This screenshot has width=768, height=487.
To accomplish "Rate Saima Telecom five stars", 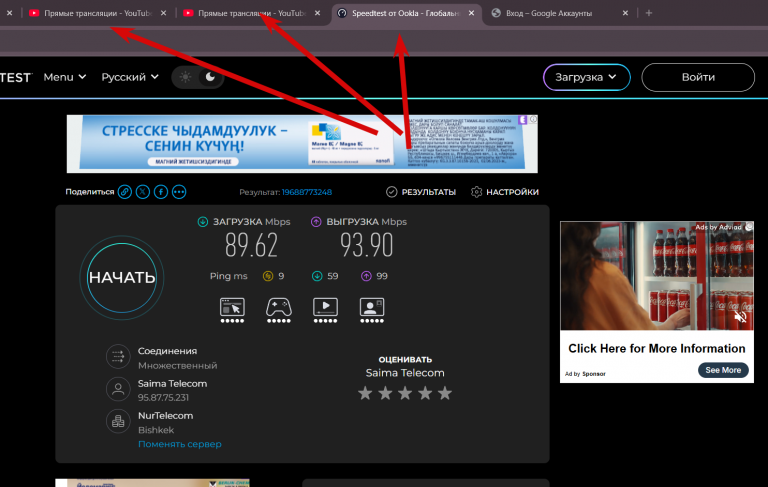I will (445, 393).
